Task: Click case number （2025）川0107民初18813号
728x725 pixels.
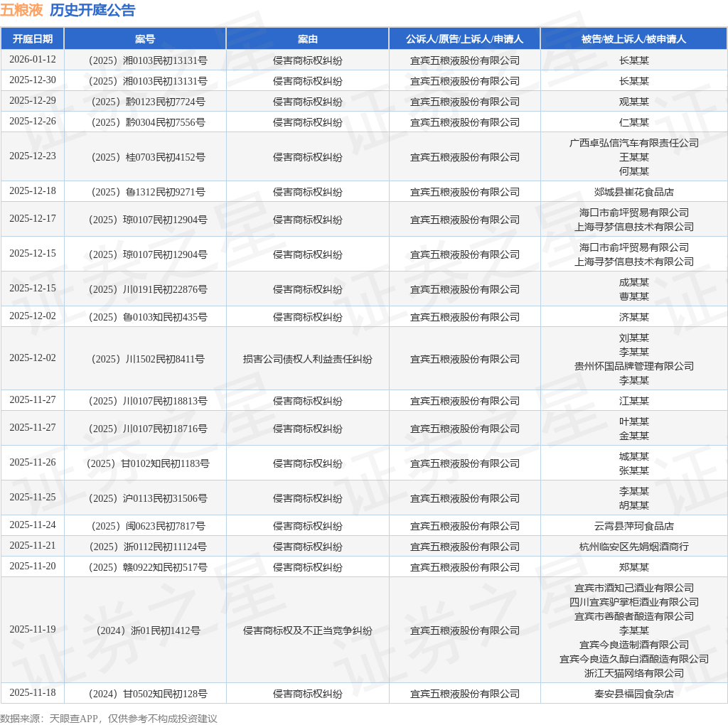Action: pos(148,401)
